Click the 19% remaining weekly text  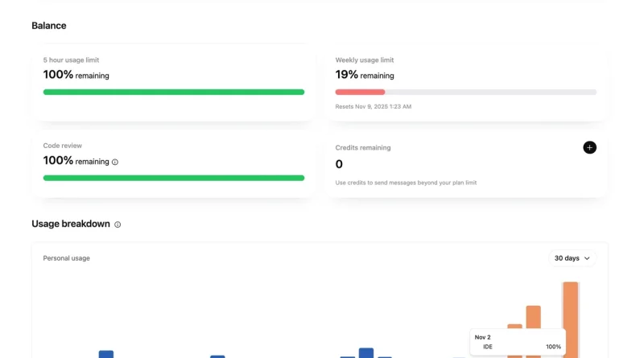tap(365, 75)
